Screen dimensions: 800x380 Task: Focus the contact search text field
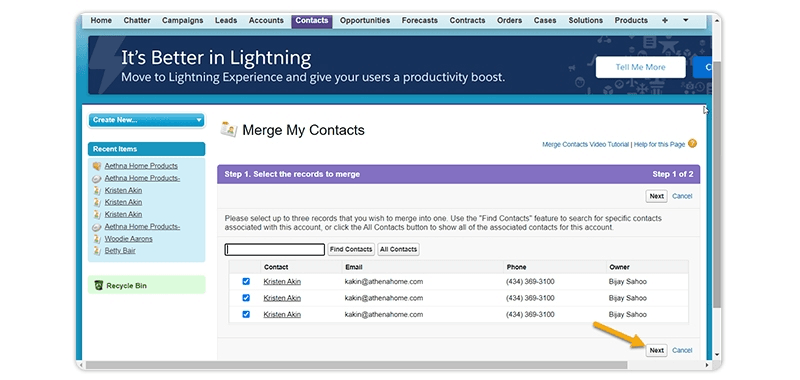point(275,249)
